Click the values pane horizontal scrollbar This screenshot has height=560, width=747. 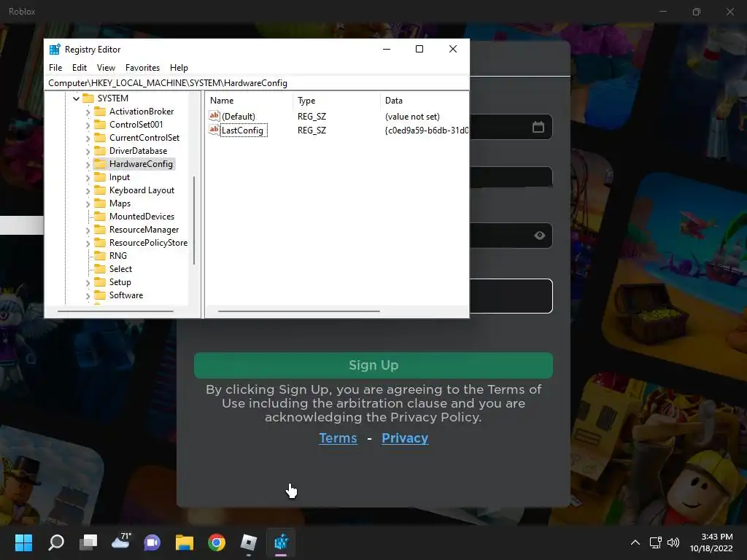pyautogui.click(x=298, y=311)
